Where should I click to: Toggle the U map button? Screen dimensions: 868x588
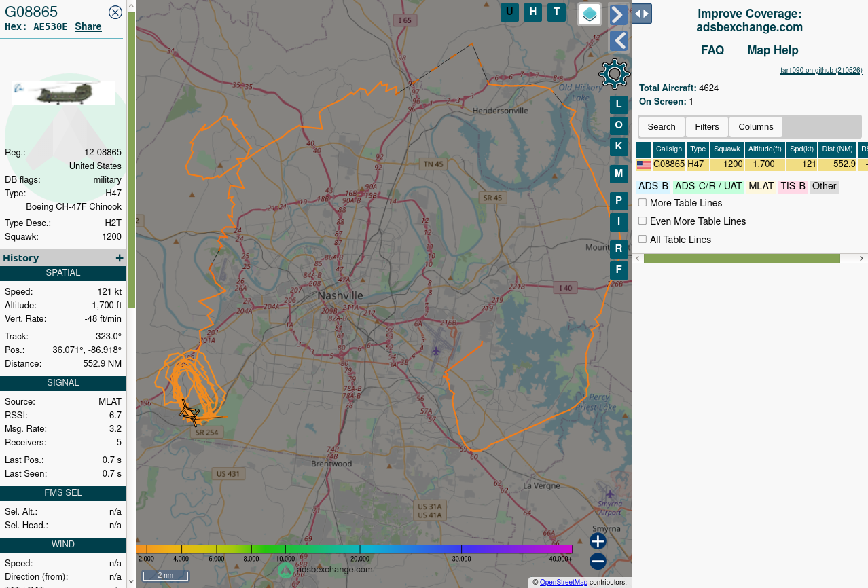pyautogui.click(x=509, y=12)
